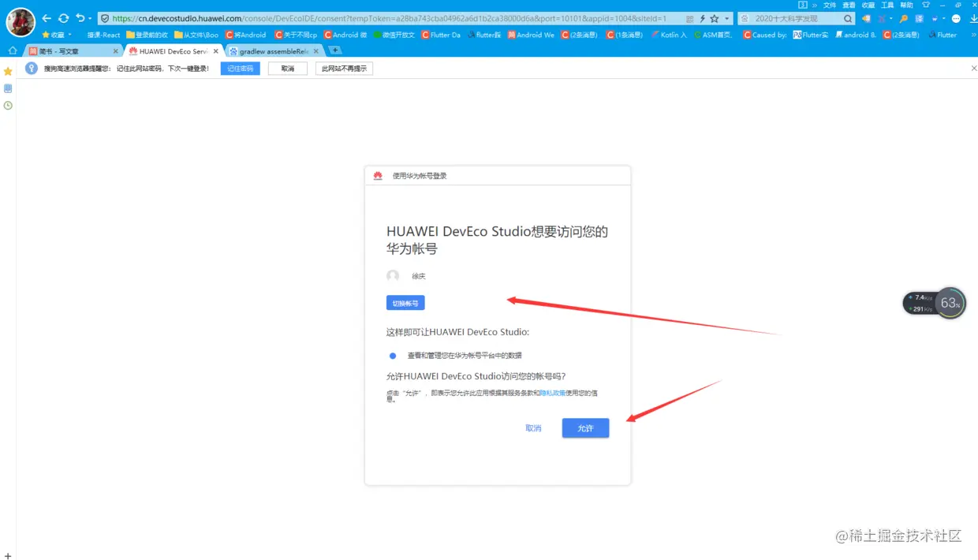Viewport: 978px width, 560px height.
Task: Open the 登录前的收 bookmark folder
Action: (x=147, y=35)
